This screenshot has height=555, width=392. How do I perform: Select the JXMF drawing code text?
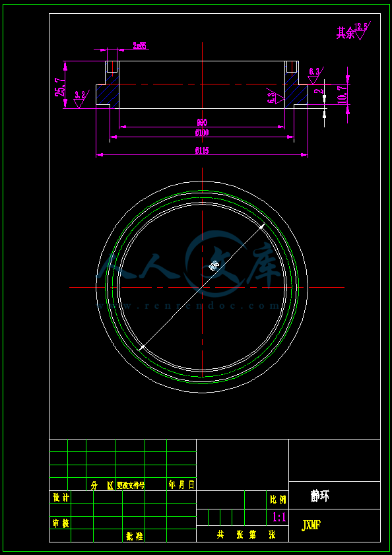(311, 525)
